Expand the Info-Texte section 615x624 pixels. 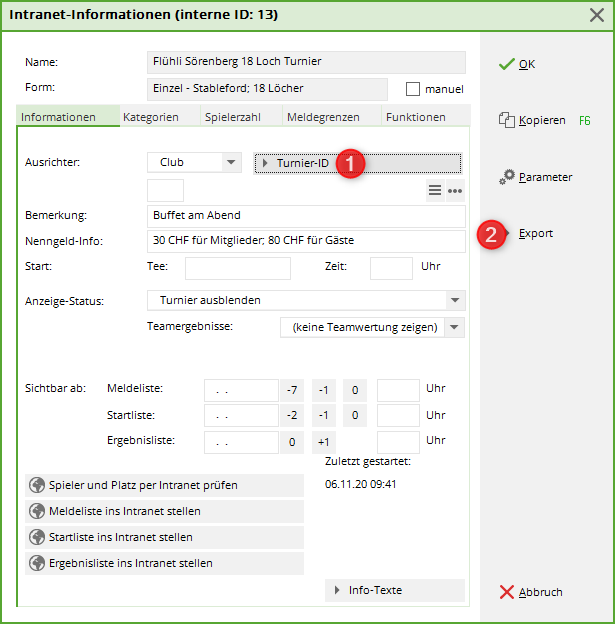(394, 590)
